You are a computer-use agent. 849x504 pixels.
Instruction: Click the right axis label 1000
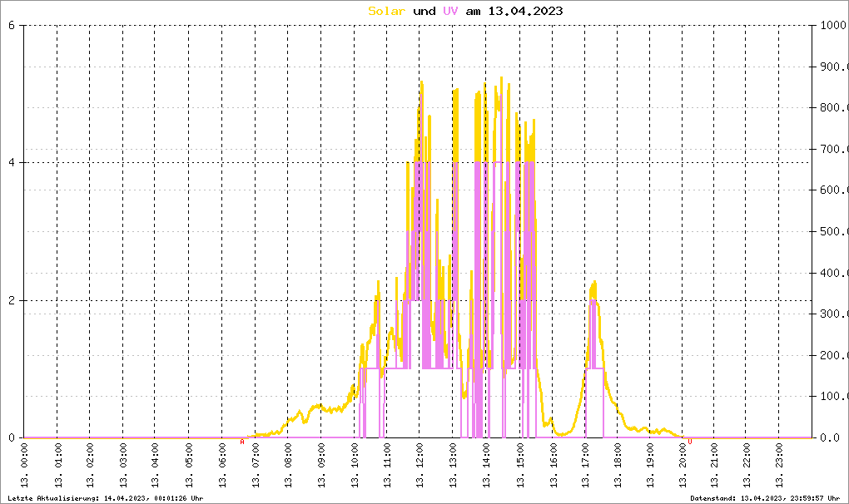[832, 25]
